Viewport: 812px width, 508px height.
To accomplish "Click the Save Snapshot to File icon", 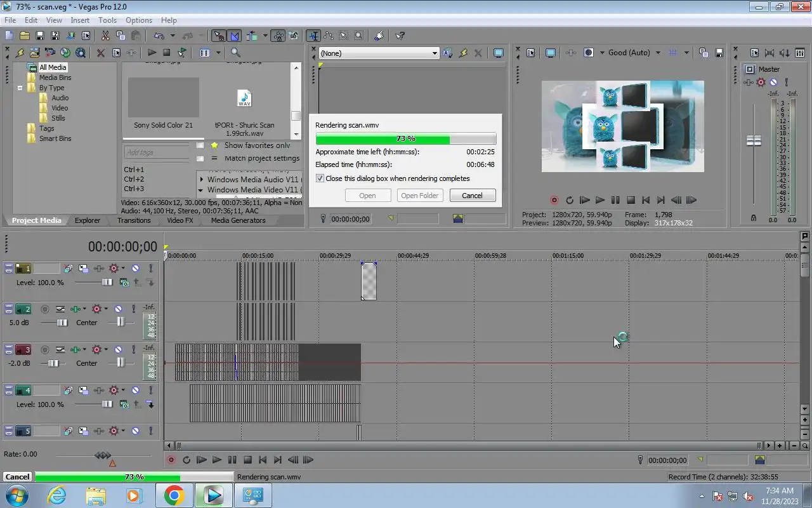I will click(x=719, y=53).
